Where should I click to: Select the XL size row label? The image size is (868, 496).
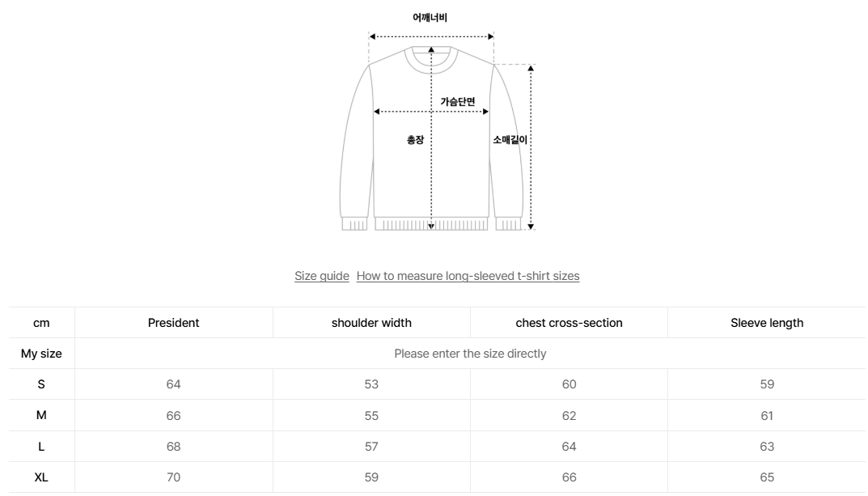(x=41, y=477)
